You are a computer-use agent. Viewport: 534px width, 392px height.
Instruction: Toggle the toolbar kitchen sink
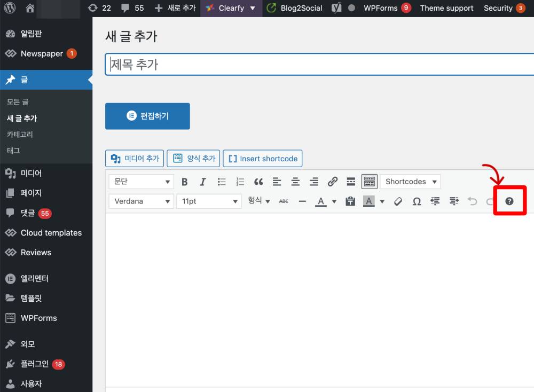369,182
